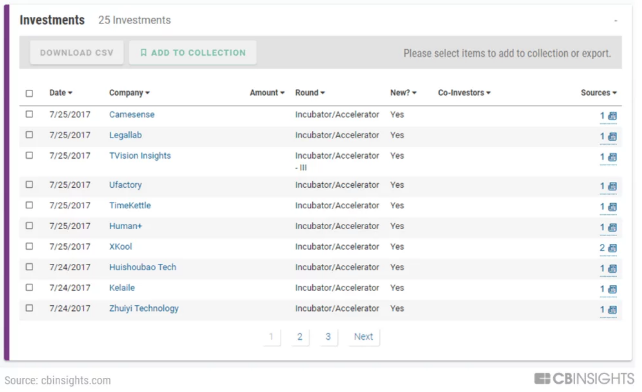Open source icon in Ufactory row

pyautogui.click(x=613, y=186)
